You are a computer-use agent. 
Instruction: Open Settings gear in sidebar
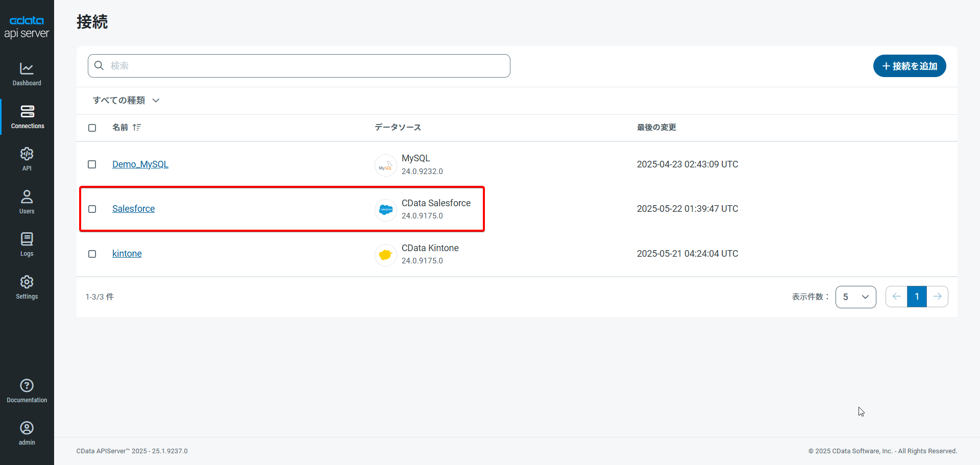click(27, 282)
